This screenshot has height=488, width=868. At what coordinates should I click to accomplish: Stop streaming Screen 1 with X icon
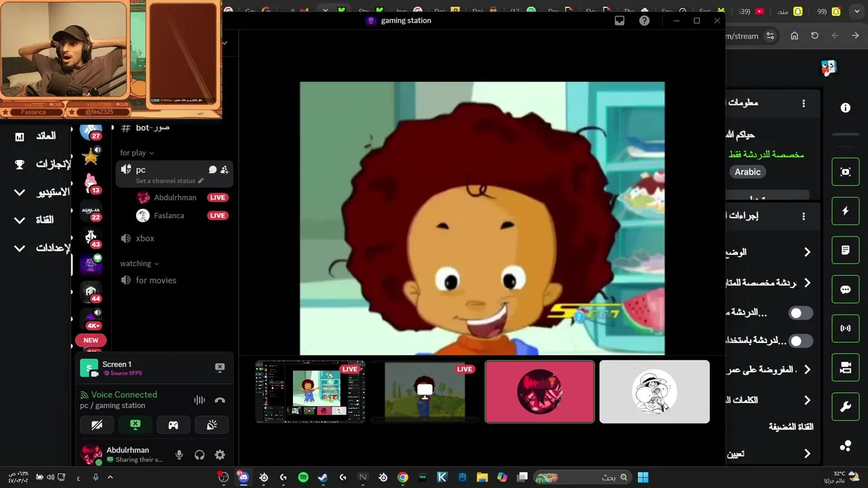[x=220, y=367]
